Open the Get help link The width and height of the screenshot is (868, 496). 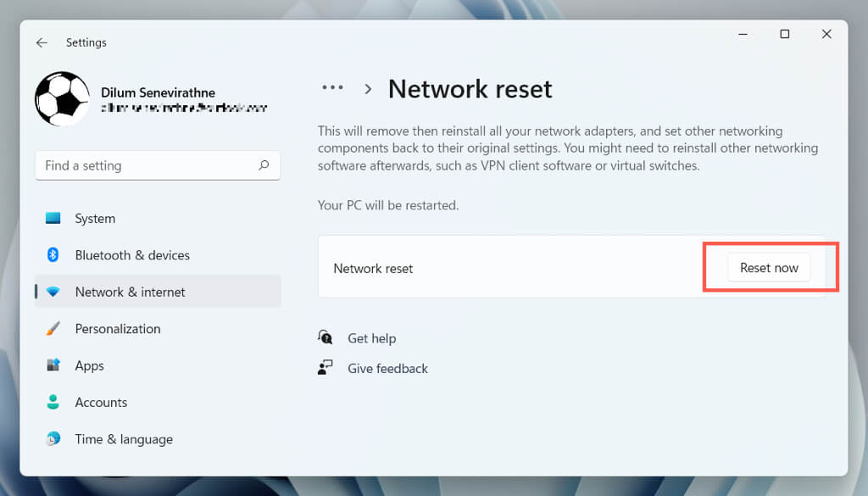371,338
